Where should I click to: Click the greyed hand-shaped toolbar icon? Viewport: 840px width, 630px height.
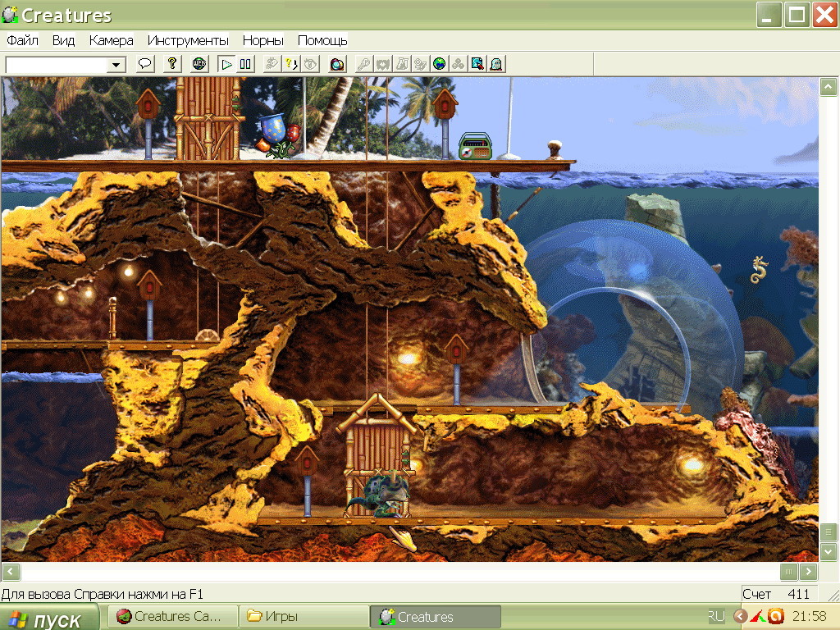pos(309,64)
